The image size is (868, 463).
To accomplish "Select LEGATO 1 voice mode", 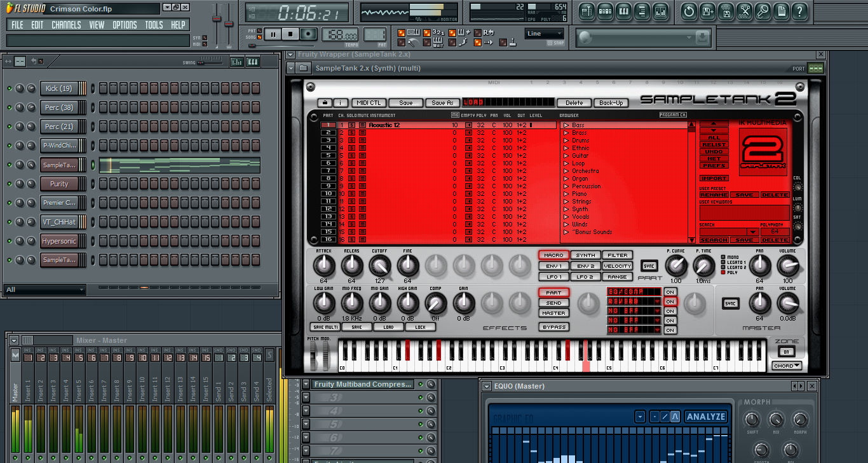I will point(723,262).
